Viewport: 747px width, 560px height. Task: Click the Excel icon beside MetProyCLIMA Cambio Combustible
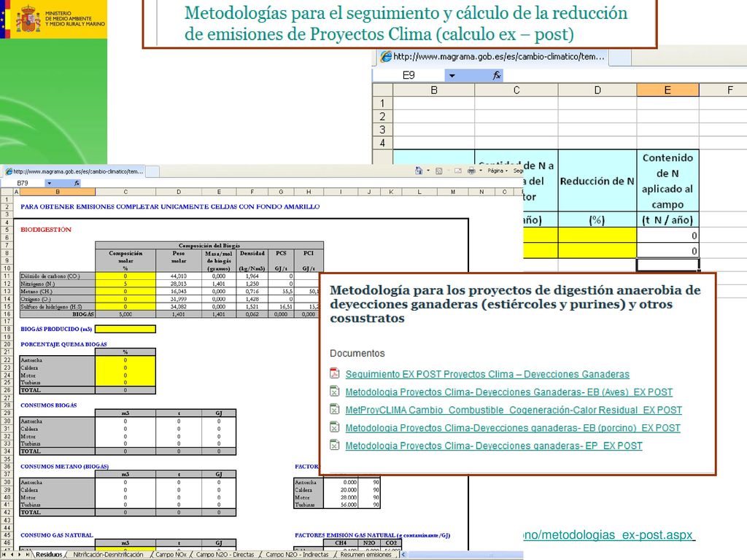[x=334, y=409]
